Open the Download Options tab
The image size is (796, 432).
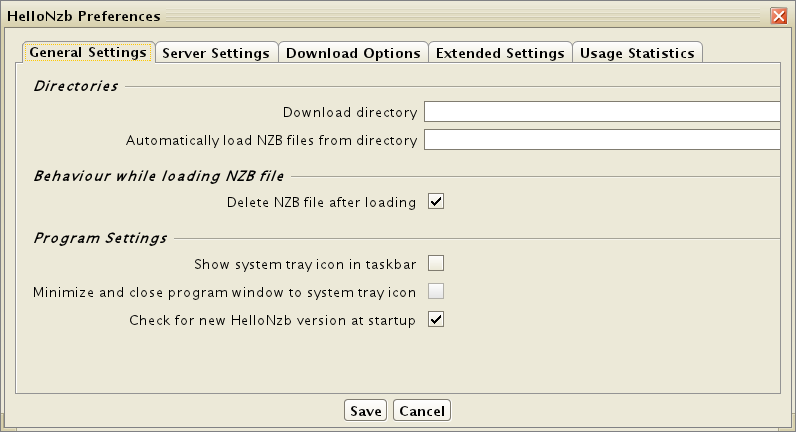(x=353, y=53)
